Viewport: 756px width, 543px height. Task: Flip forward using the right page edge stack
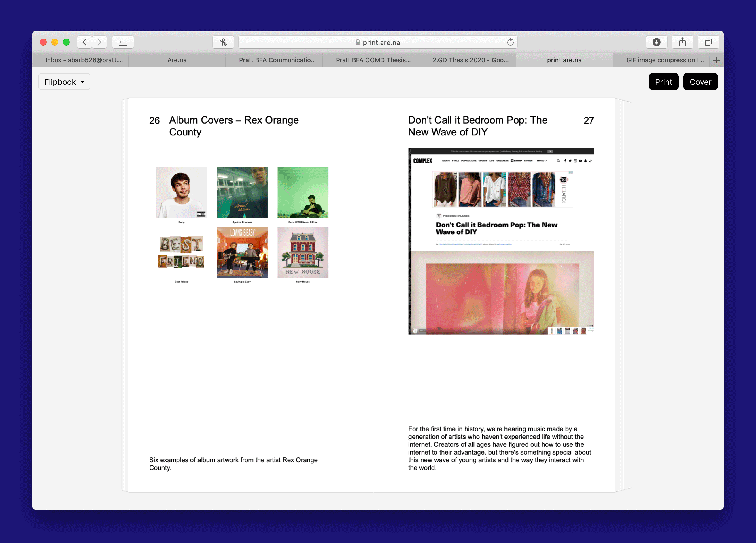point(623,295)
